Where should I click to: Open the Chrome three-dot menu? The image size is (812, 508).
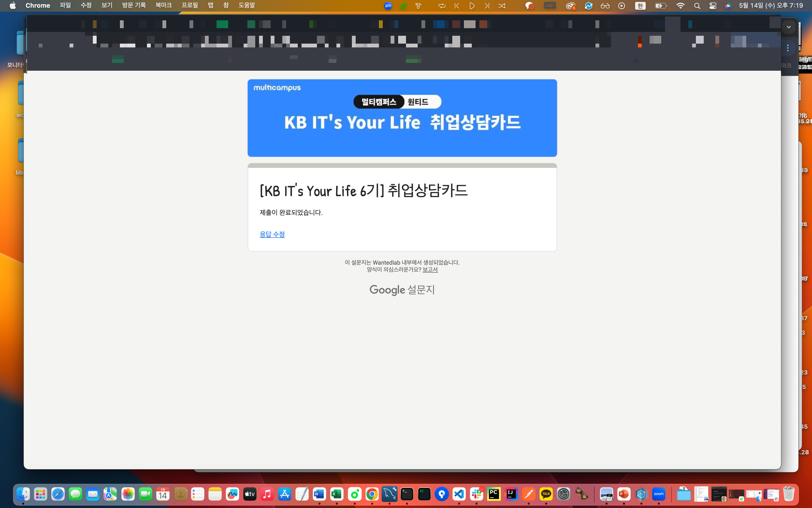coord(788,48)
